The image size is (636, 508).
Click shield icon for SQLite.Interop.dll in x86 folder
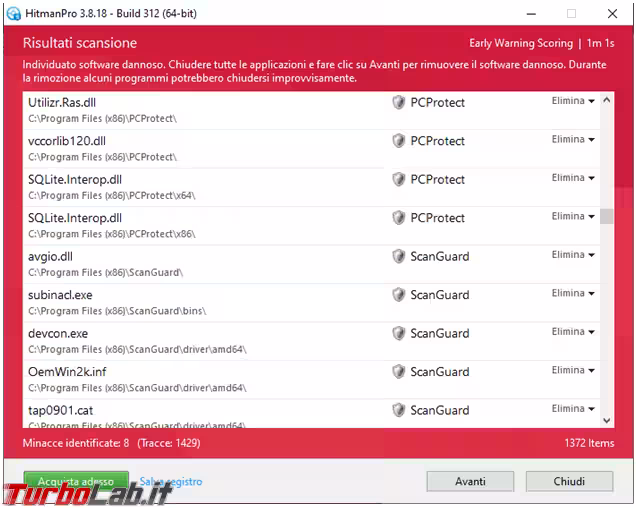399,217
